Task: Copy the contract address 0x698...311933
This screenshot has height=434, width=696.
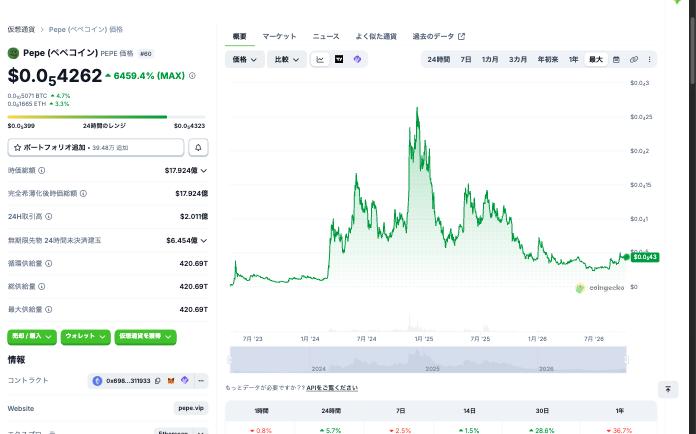Action: (x=158, y=381)
